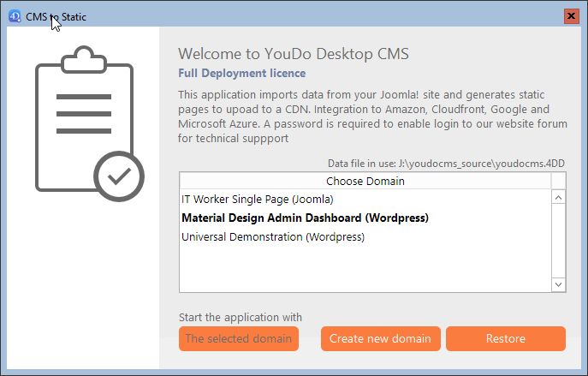
Task: Click the Welcome to YouDo Desktop CMS heading
Action: click(x=293, y=54)
